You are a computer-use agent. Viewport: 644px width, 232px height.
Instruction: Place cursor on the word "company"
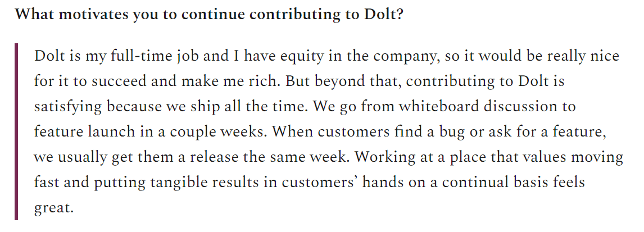[403, 56]
